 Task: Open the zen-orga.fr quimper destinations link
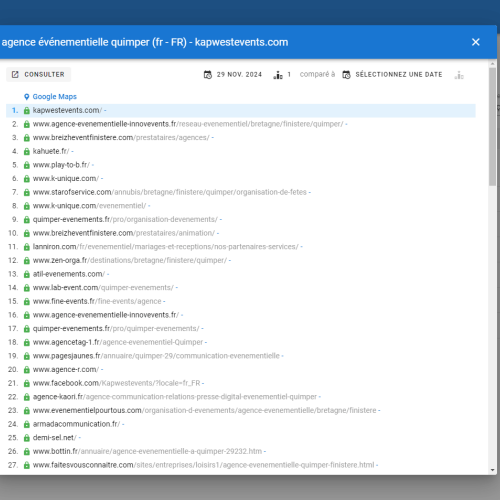point(130,261)
